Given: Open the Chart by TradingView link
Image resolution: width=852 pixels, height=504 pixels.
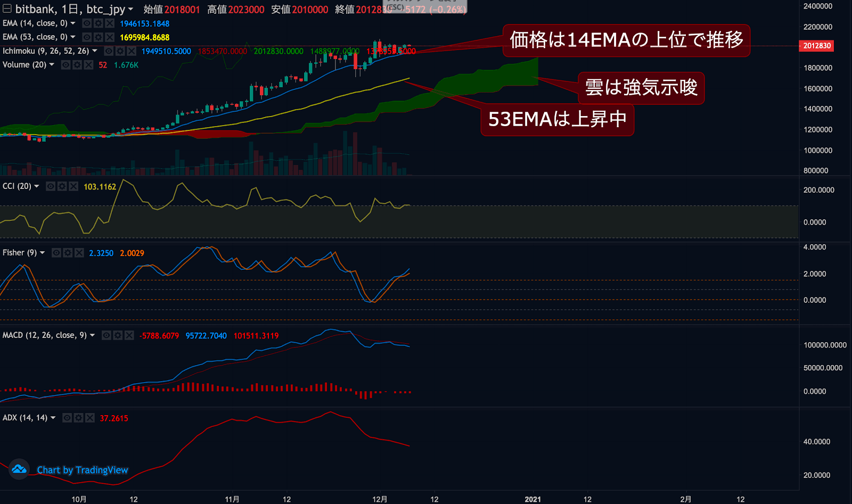Looking at the screenshot, I should (83, 470).
